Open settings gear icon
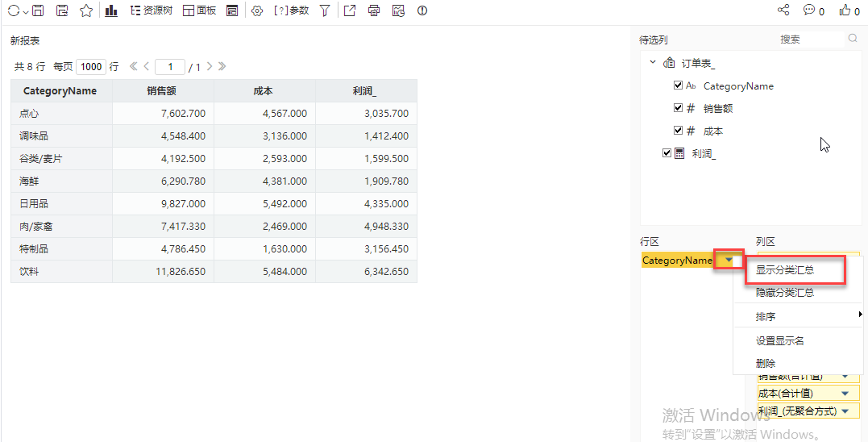The image size is (868, 442). [257, 10]
